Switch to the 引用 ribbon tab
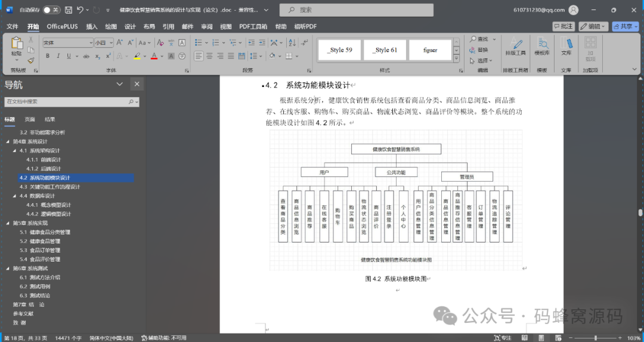 pos(168,26)
